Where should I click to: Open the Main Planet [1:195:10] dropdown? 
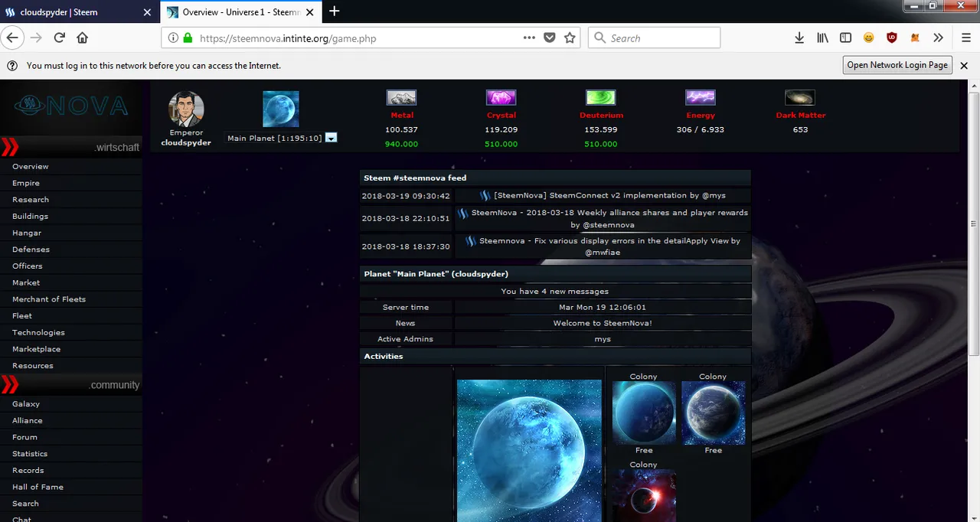(x=282, y=138)
